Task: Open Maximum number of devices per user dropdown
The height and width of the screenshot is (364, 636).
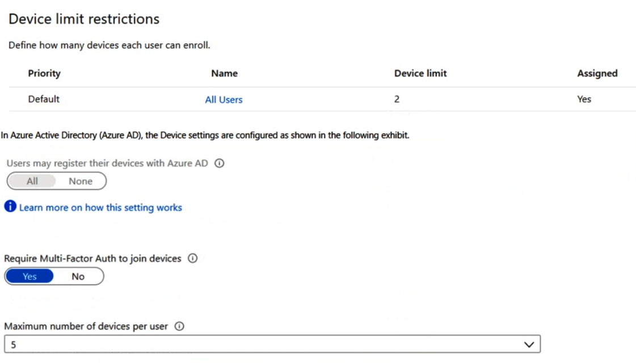Action: point(272,344)
